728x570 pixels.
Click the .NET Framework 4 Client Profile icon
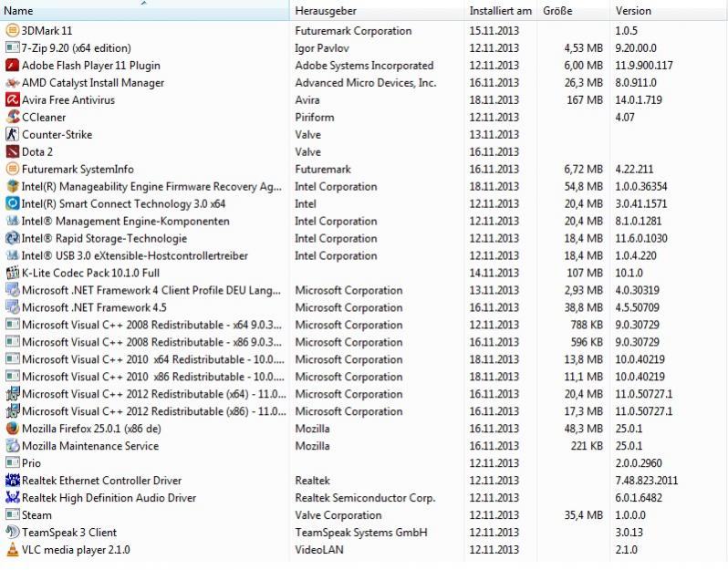coord(13,290)
